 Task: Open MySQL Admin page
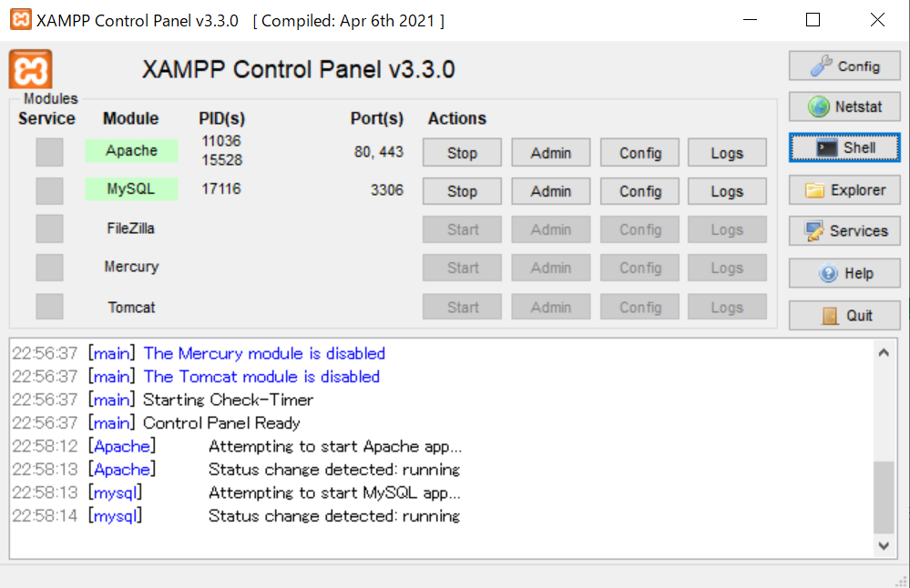(551, 191)
